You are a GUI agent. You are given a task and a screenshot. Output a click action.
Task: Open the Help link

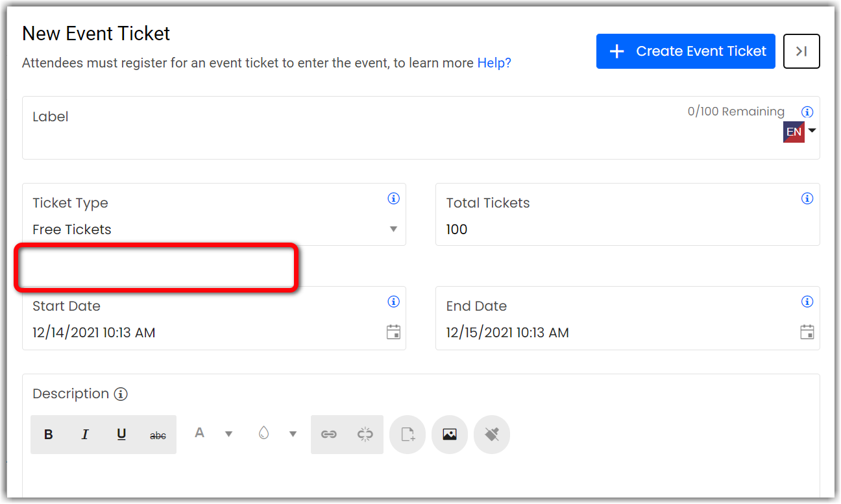[x=494, y=63]
